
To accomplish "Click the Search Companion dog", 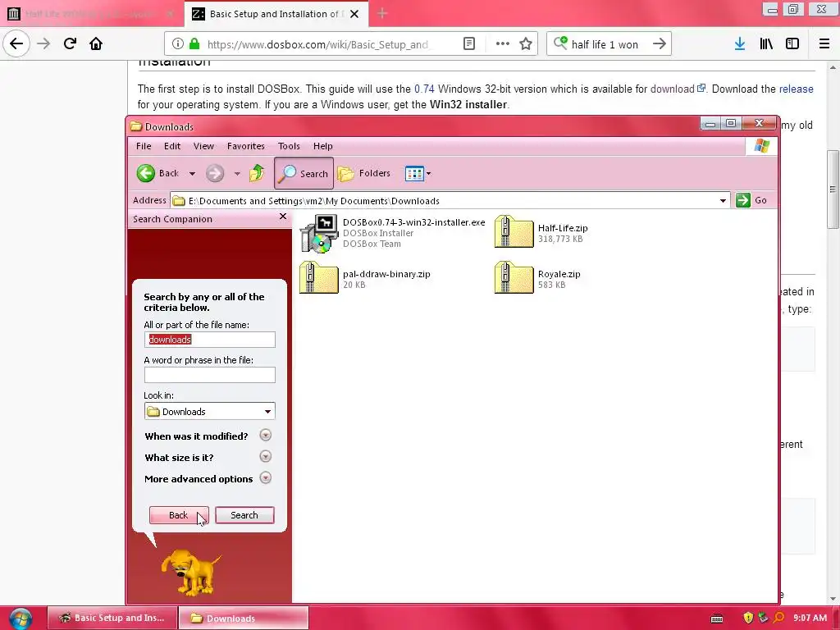I will [x=191, y=572].
